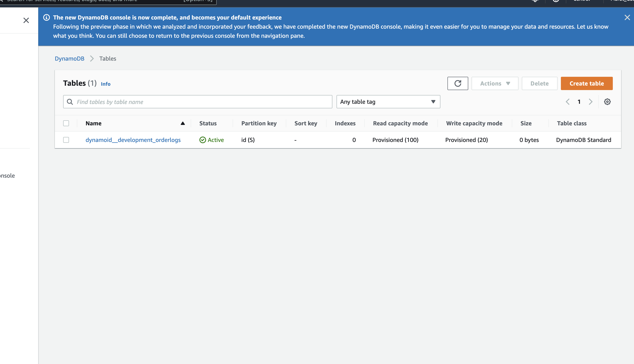Dismiss the blue info banner

tap(627, 17)
